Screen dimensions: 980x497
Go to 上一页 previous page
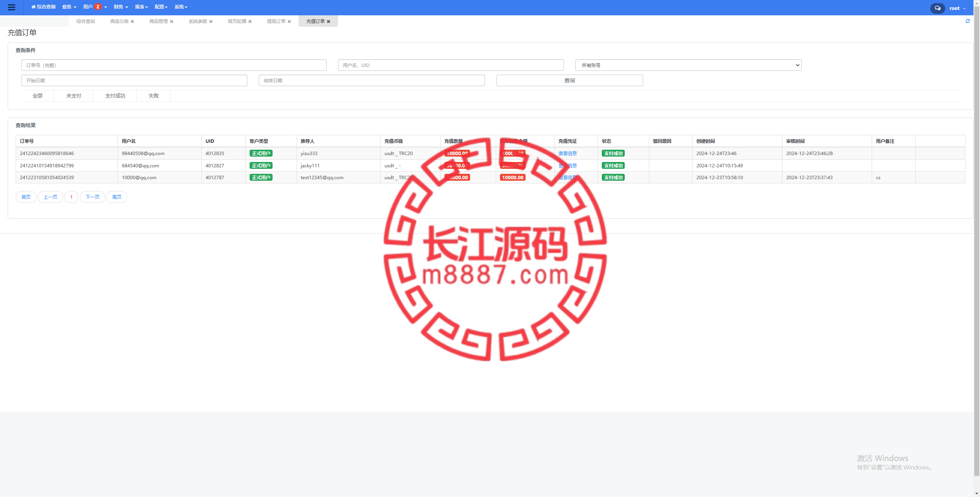click(x=51, y=197)
